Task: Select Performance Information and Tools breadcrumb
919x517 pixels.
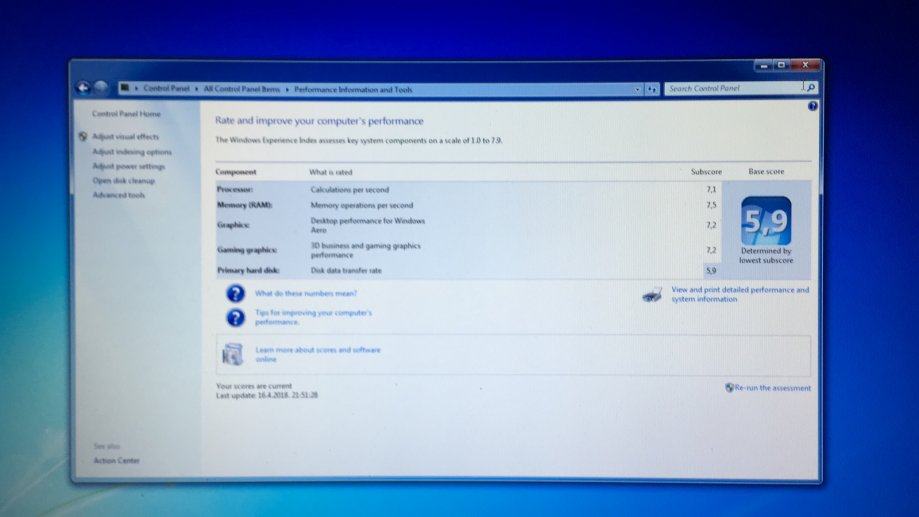Action: [x=353, y=90]
